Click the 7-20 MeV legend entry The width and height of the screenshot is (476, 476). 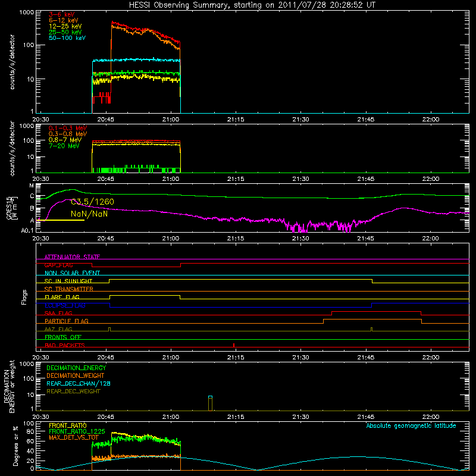64,146
